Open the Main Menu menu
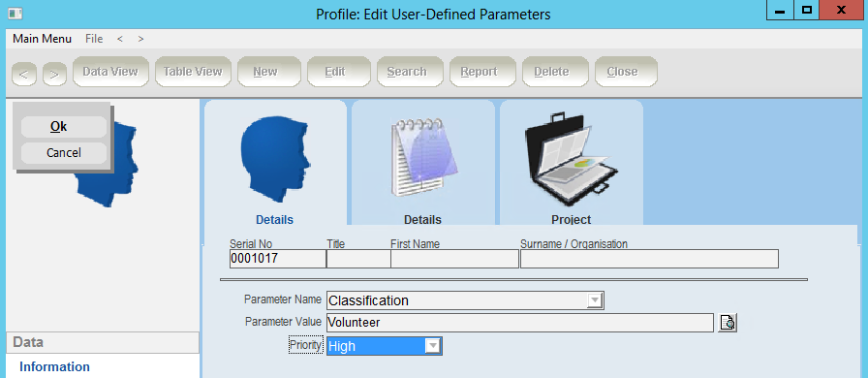868x378 pixels. pos(42,39)
